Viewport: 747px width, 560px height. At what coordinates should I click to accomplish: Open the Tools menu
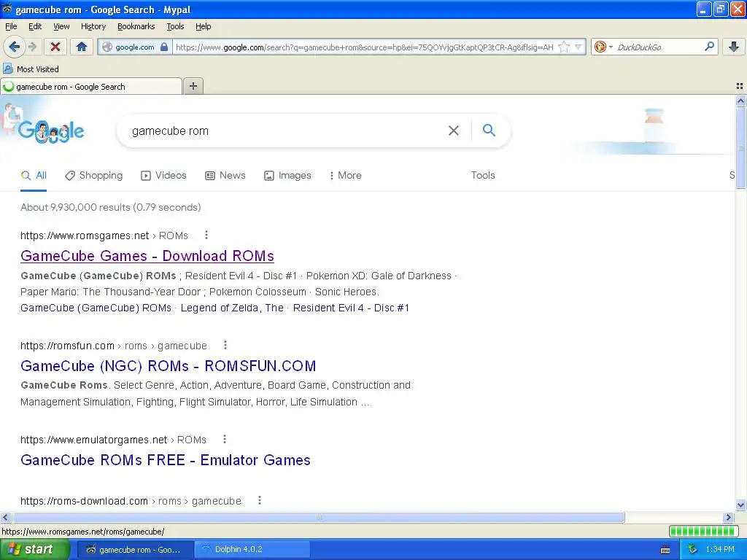coord(175,26)
